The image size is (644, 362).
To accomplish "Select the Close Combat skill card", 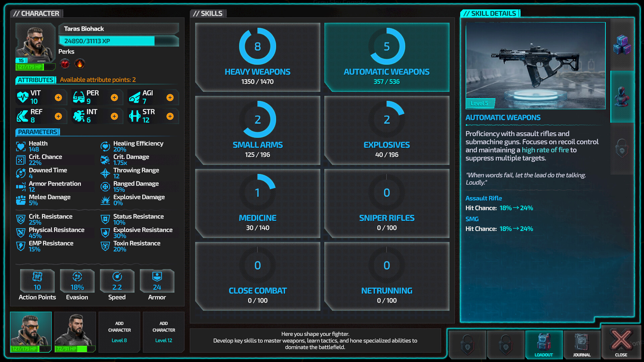I will [258, 276].
